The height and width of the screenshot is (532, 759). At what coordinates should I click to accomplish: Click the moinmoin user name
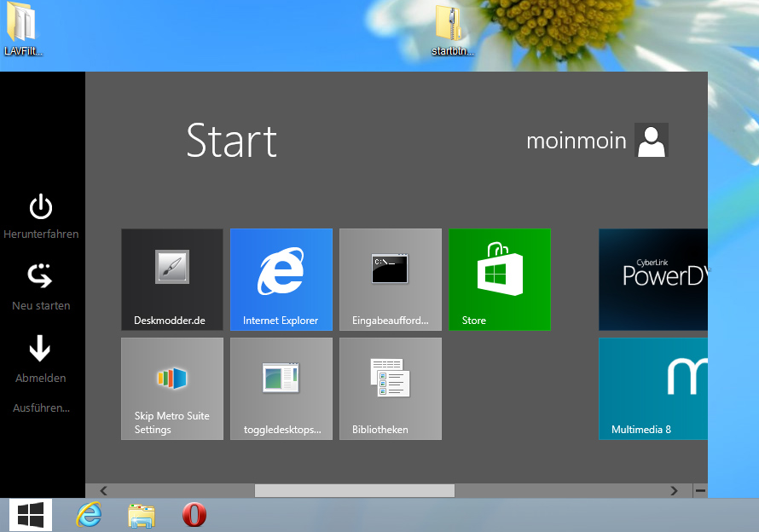coord(576,141)
